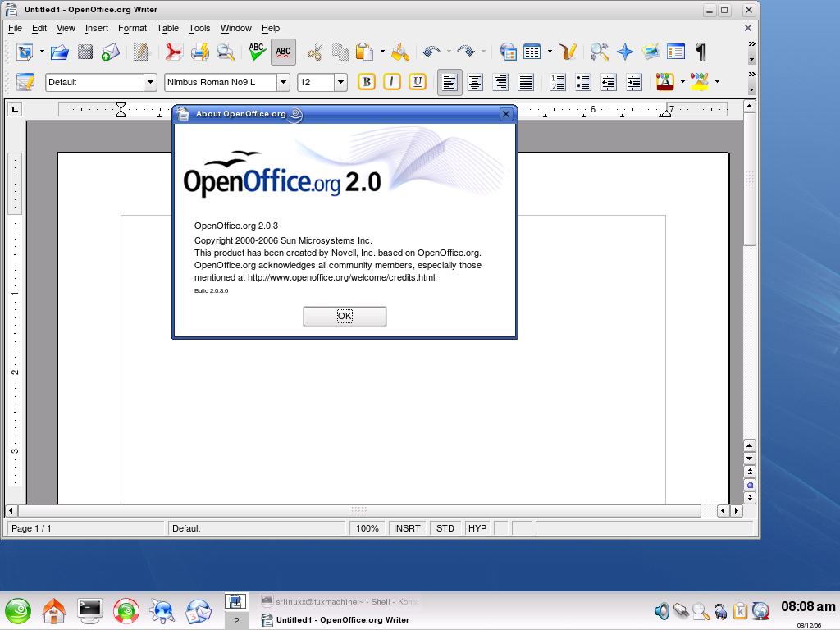Click the Undo arrow icon
Image resolution: width=840 pixels, height=630 pixels.
click(x=431, y=52)
